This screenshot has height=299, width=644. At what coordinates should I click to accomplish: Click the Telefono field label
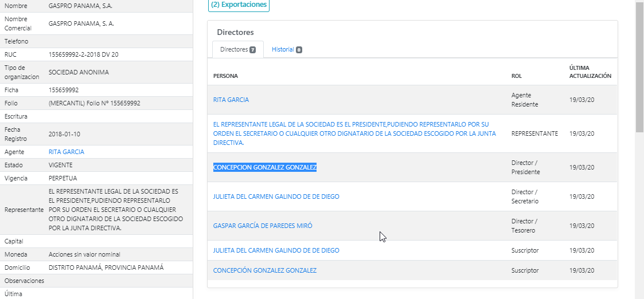[17, 41]
